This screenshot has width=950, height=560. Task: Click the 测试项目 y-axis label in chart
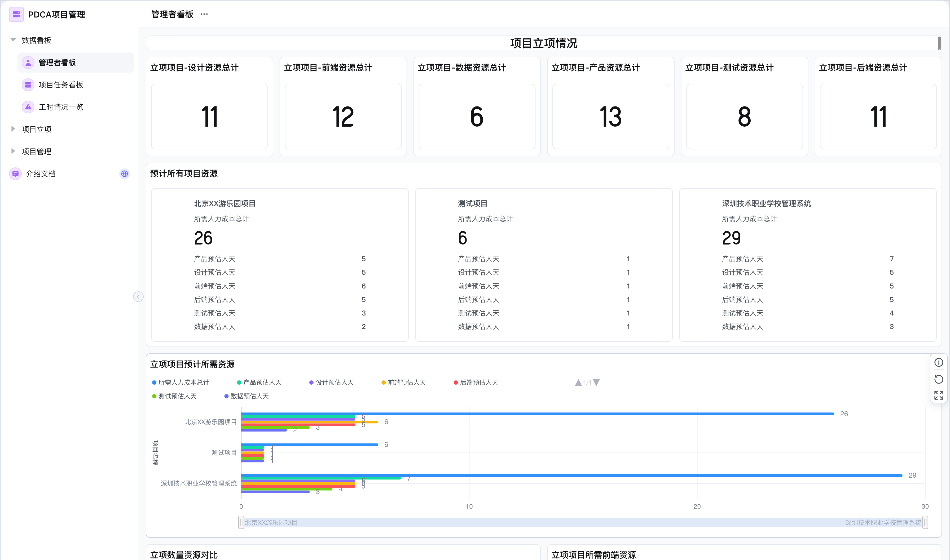point(224,453)
